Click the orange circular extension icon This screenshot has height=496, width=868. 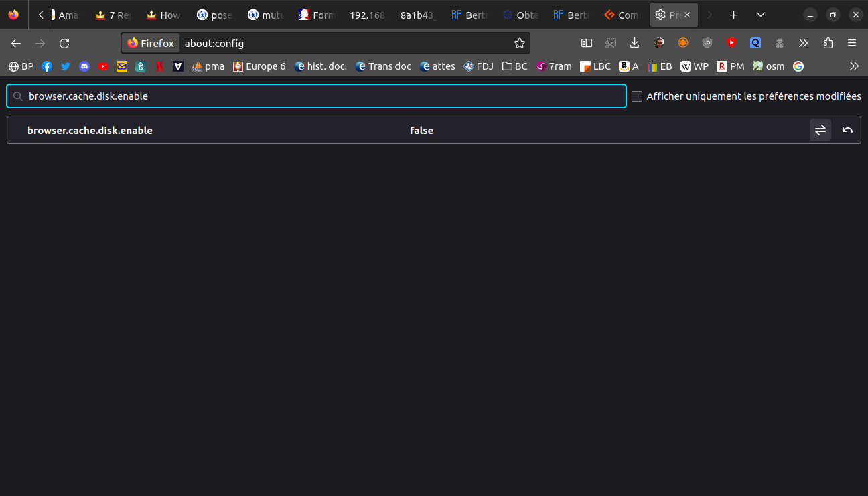(683, 43)
